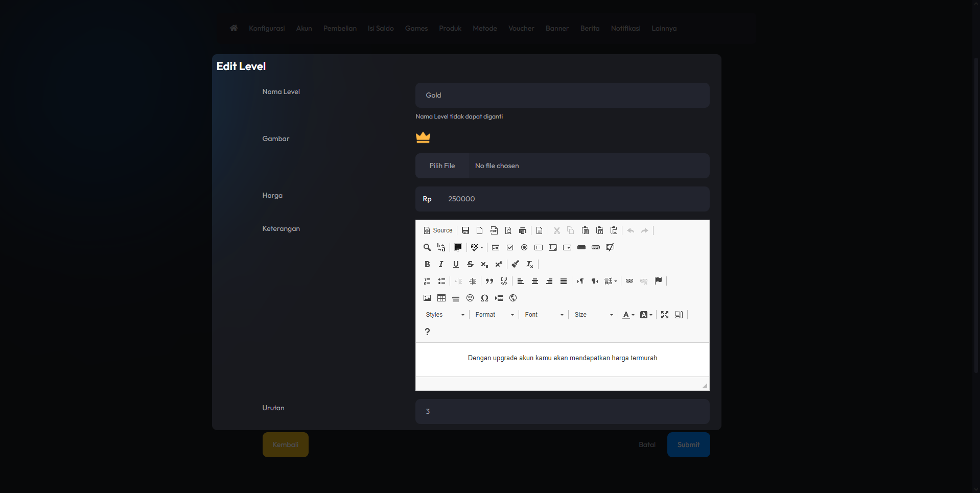Toggle strikethrough formatting
The image size is (980, 493).
pyautogui.click(x=470, y=264)
